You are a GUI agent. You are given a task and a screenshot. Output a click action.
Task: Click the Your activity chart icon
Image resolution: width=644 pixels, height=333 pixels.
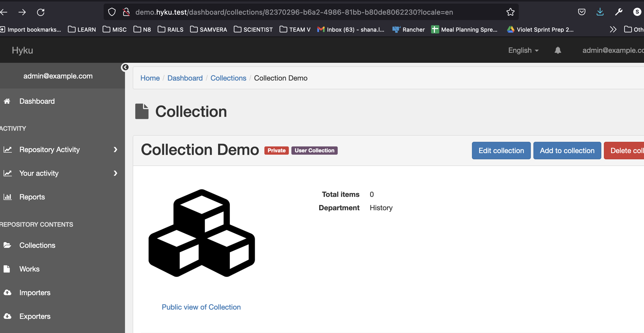tap(7, 173)
